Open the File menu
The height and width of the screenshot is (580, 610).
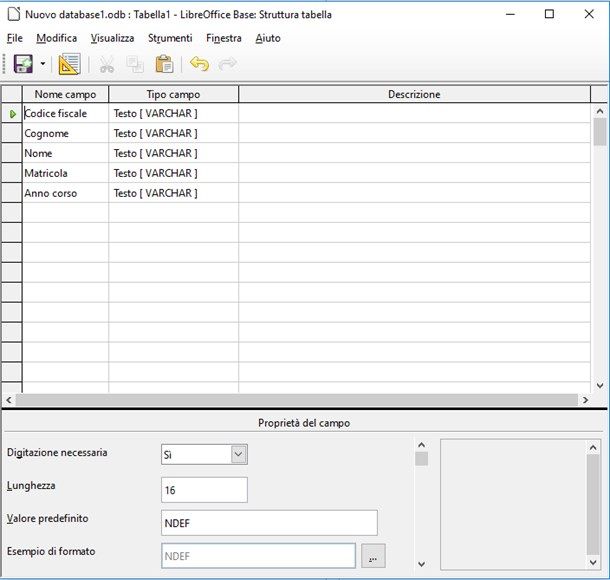click(x=15, y=38)
